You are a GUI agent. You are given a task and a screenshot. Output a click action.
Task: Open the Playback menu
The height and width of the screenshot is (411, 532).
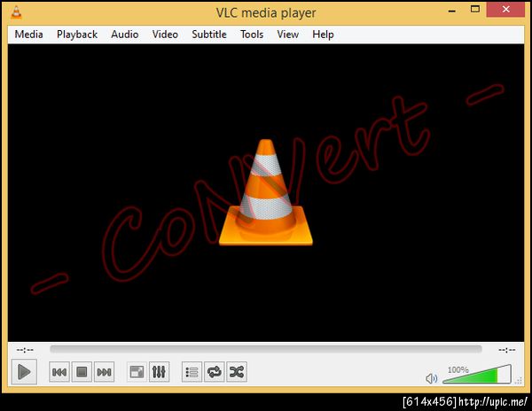tap(77, 35)
